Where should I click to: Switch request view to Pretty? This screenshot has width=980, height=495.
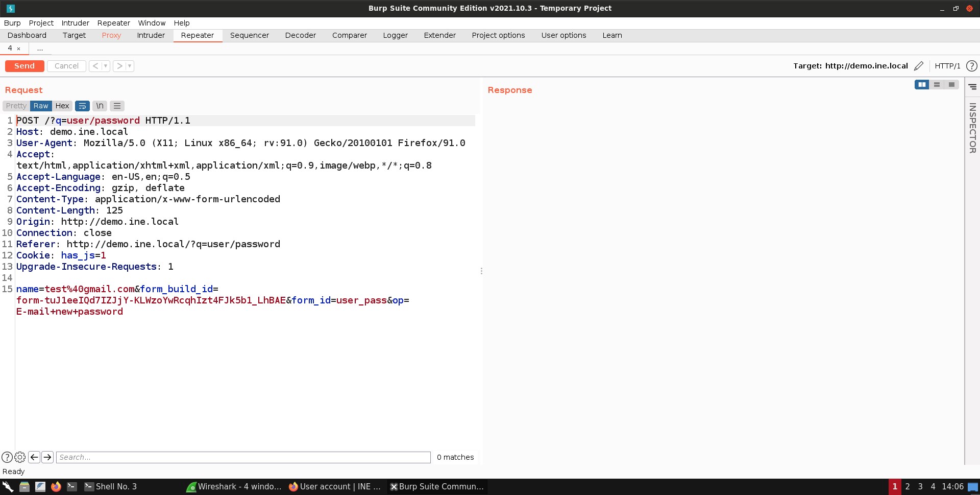(16, 106)
